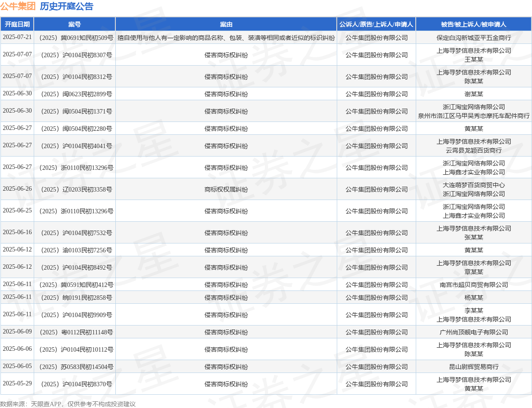Click defendant 李某某

473,310
